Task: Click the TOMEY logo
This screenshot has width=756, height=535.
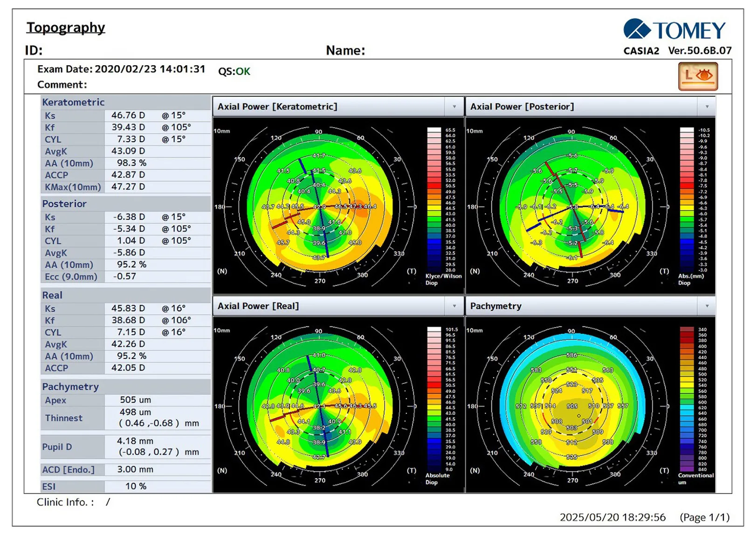Action: pyautogui.click(x=674, y=29)
